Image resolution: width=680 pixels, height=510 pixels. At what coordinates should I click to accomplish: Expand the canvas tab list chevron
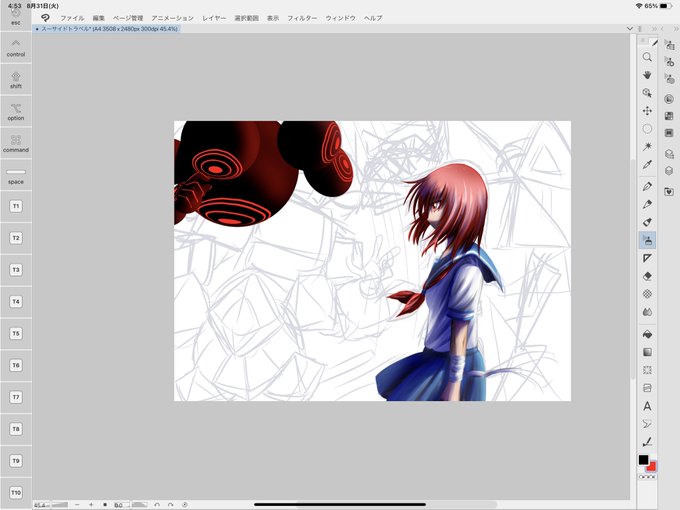(630, 29)
